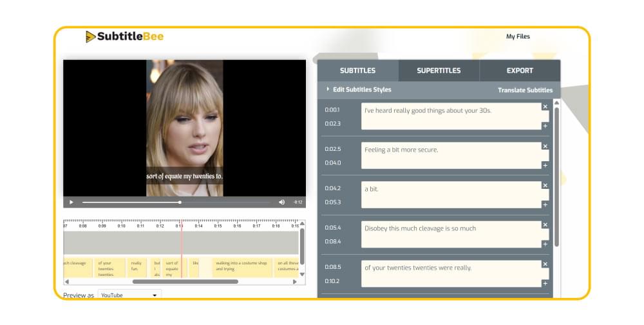Seek along the video progress slider
Image resolution: width=644 pixels, height=325 pixels.
(176, 202)
